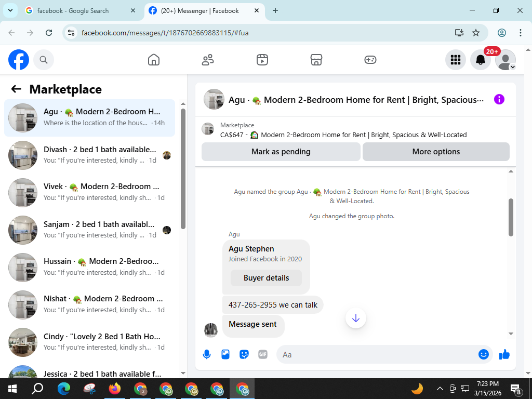Open the Windows Start menu

pyautogui.click(x=12, y=389)
